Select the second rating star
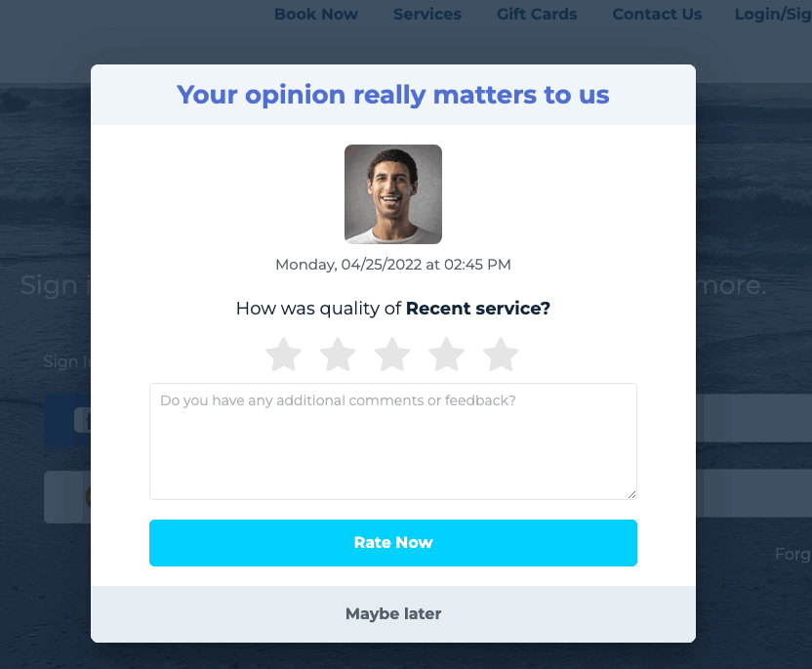Image resolution: width=812 pixels, height=669 pixels. pos(338,355)
